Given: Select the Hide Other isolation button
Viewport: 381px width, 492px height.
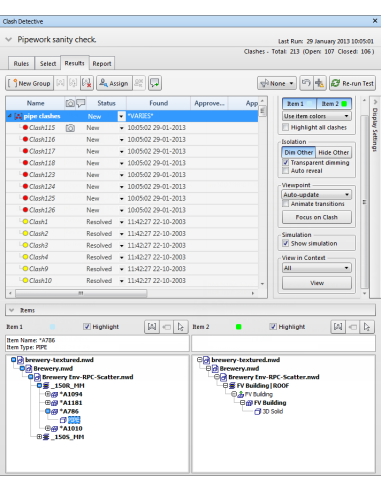Looking at the screenshot, I should point(334,153).
